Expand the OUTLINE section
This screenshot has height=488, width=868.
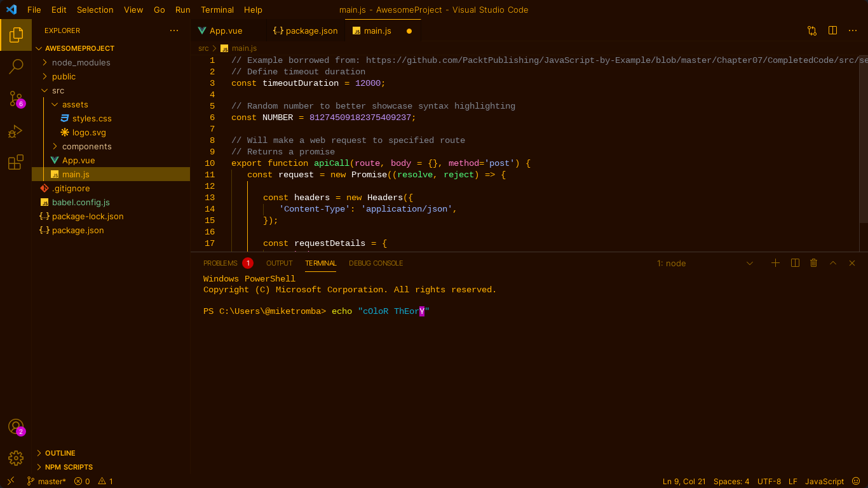pos(60,453)
